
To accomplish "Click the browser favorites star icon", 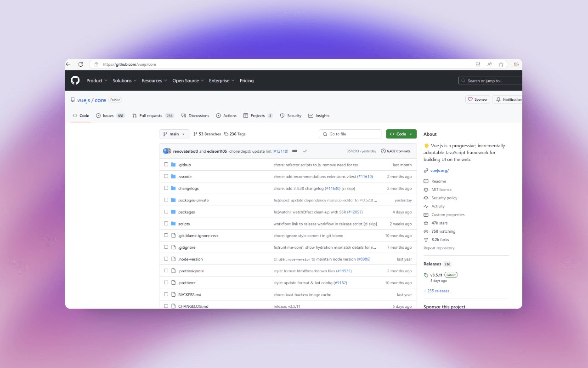I will click(501, 64).
